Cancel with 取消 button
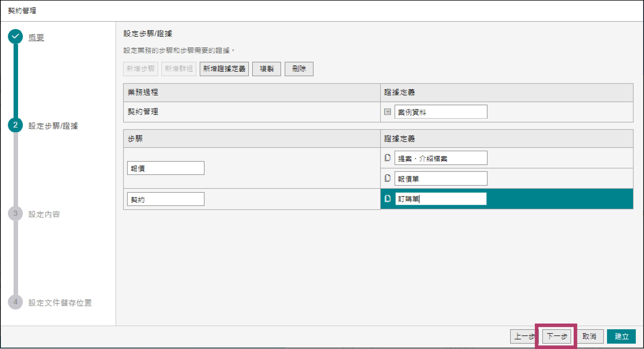 tap(589, 336)
